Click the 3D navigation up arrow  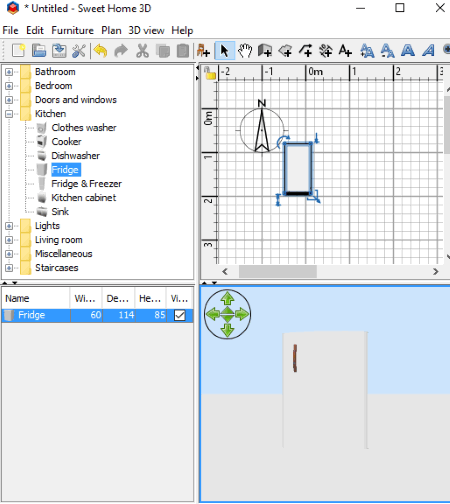(227, 298)
